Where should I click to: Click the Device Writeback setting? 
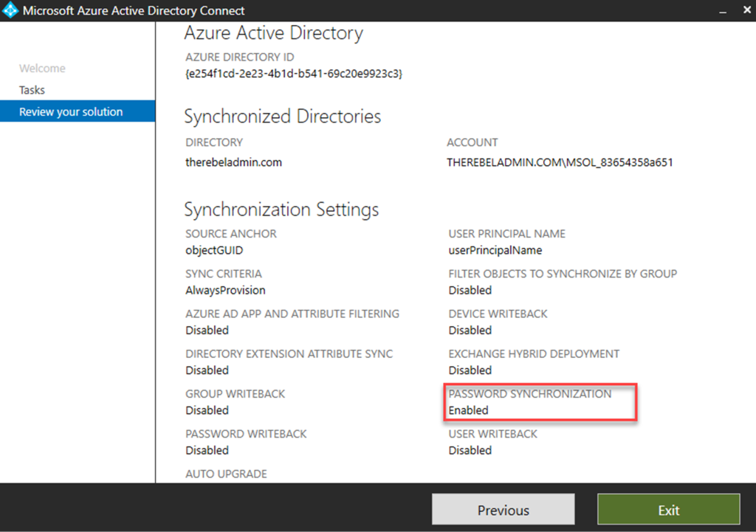pyautogui.click(x=497, y=314)
